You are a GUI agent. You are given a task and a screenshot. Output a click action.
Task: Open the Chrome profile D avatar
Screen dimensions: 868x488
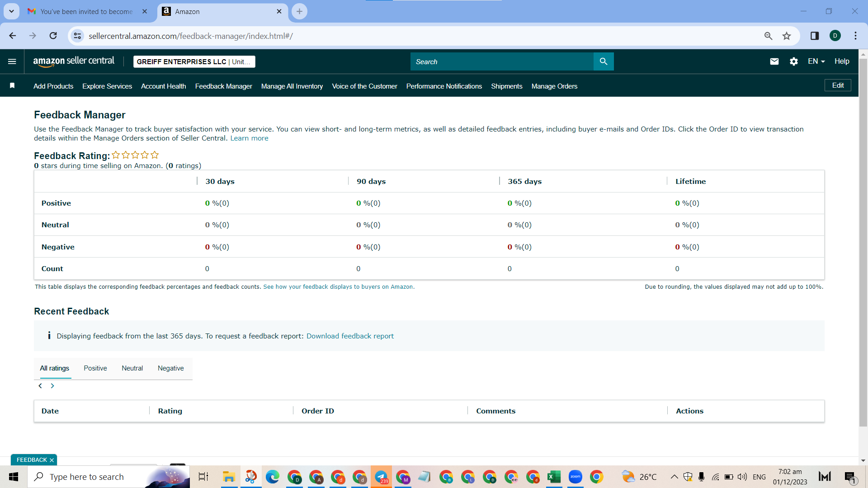coord(835,36)
